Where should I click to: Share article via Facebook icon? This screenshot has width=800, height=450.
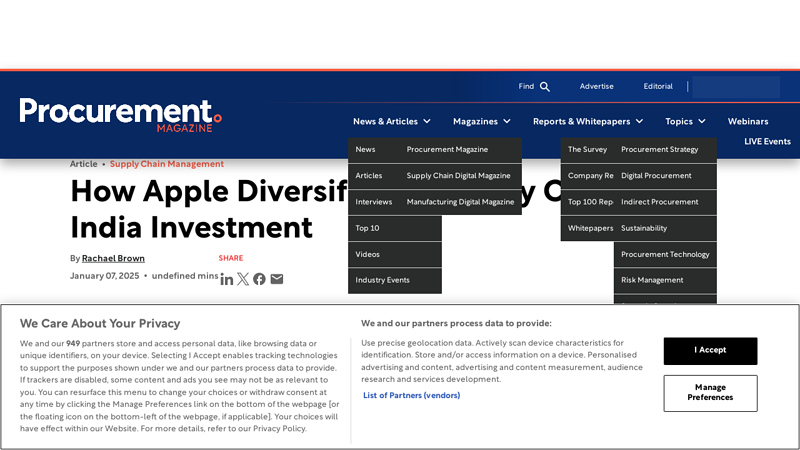(x=259, y=279)
